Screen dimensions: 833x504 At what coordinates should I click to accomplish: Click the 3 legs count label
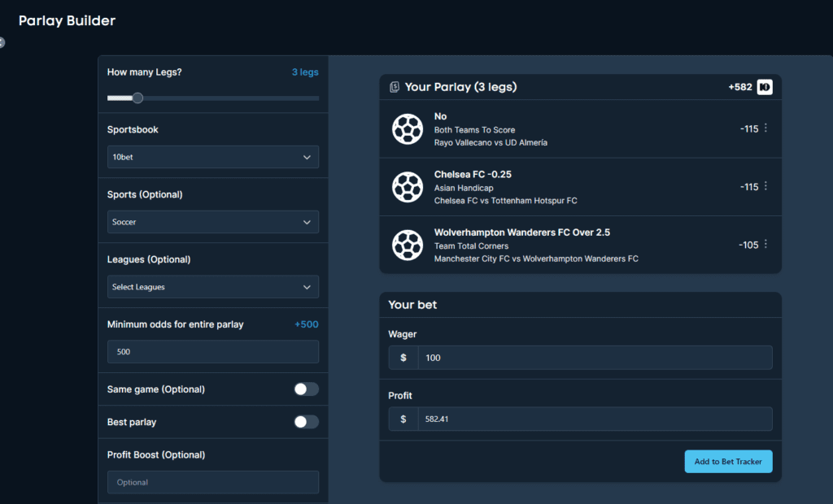tap(305, 72)
